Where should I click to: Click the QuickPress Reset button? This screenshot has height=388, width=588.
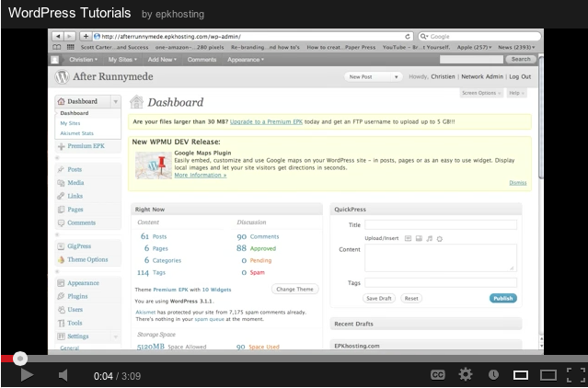[411, 299]
